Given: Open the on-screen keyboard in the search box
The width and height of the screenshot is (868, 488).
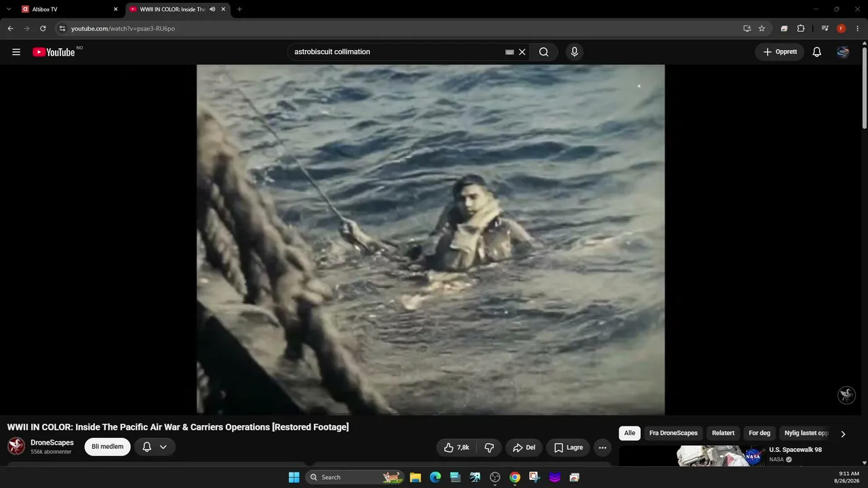Looking at the screenshot, I should [x=510, y=52].
